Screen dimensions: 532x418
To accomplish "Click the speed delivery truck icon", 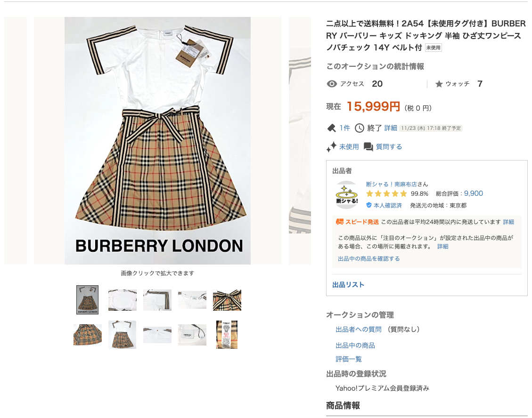I will pyautogui.click(x=340, y=222).
